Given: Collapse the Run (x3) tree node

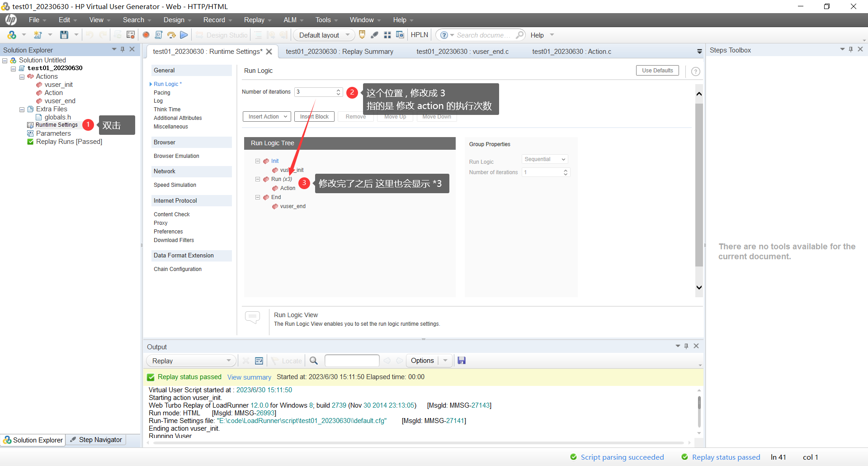Looking at the screenshot, I should (x=258, y=179).
